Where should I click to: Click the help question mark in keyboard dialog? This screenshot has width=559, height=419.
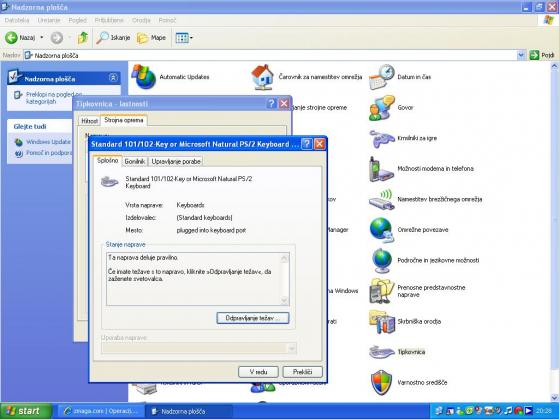point(307,144)
